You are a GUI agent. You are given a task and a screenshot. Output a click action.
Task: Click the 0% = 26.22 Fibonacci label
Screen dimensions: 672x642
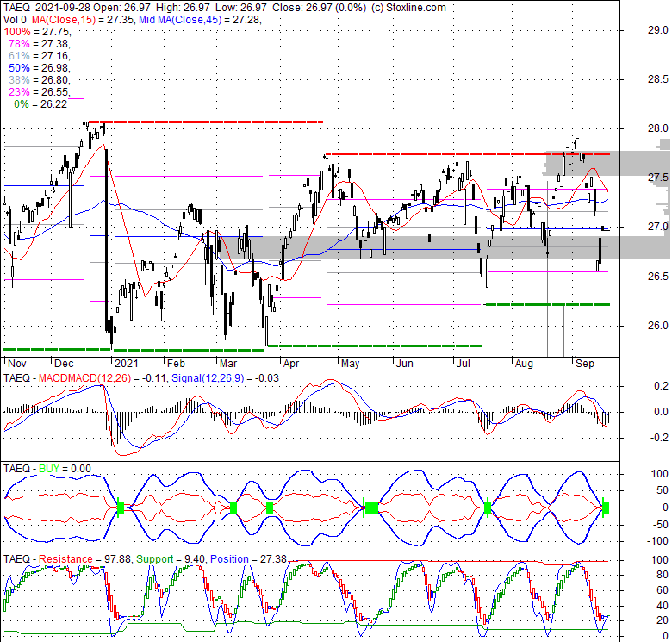pos(40,103)
